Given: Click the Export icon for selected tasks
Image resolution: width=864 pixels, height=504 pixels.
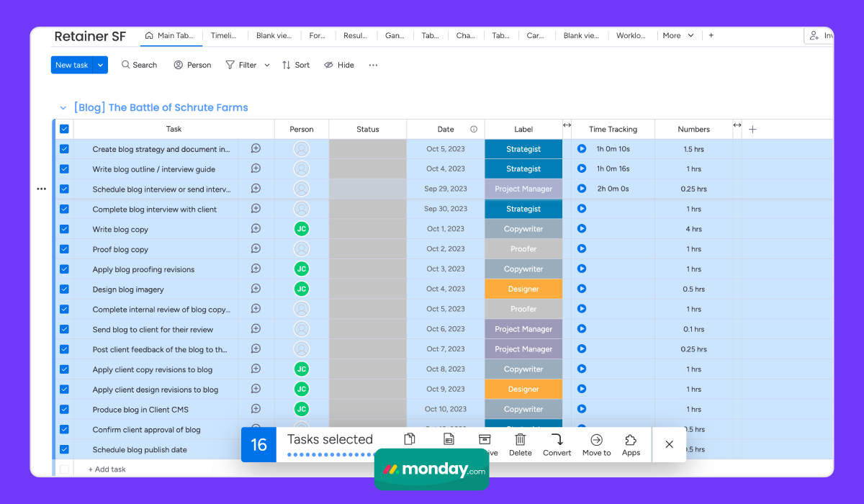Looking at the screenshot, I should pyautogui.click(x=449, y=438).
